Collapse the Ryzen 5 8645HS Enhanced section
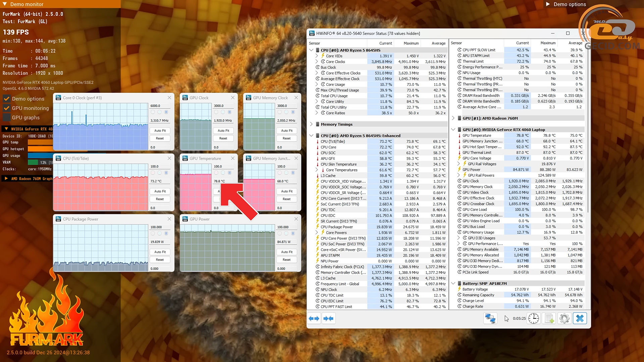This screenshot has width=644, height=362. tap(311, 136)
